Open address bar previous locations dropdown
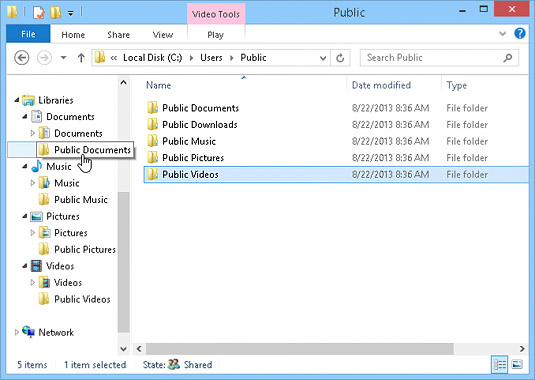The image size is (535, 380). click(x=323, y=58)
